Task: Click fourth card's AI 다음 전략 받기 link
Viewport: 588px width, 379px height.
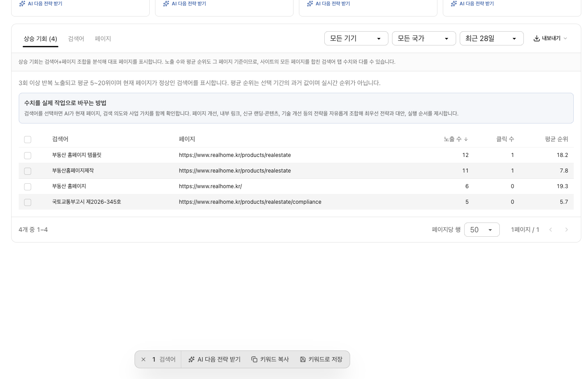Action: [472, 4]
